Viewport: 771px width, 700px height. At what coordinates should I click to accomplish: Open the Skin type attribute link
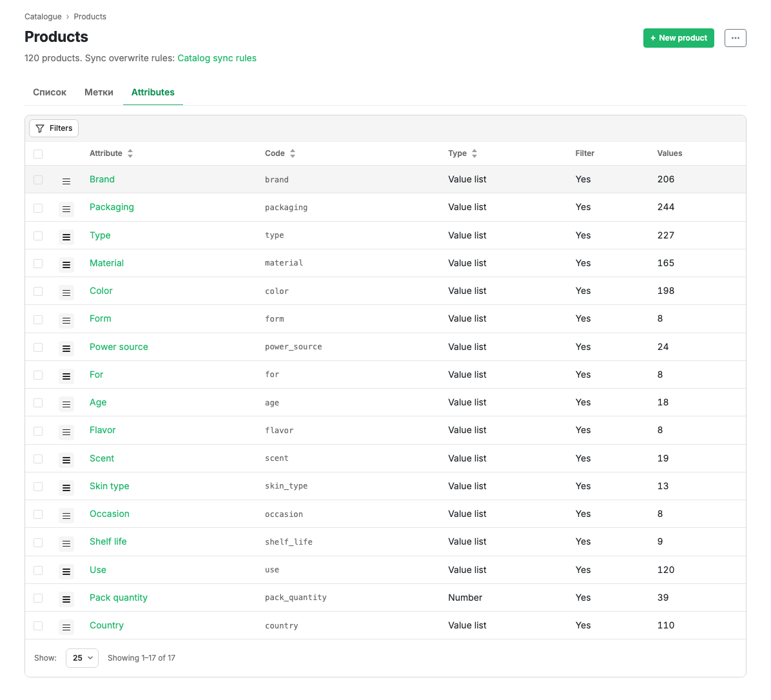(109, 485)
